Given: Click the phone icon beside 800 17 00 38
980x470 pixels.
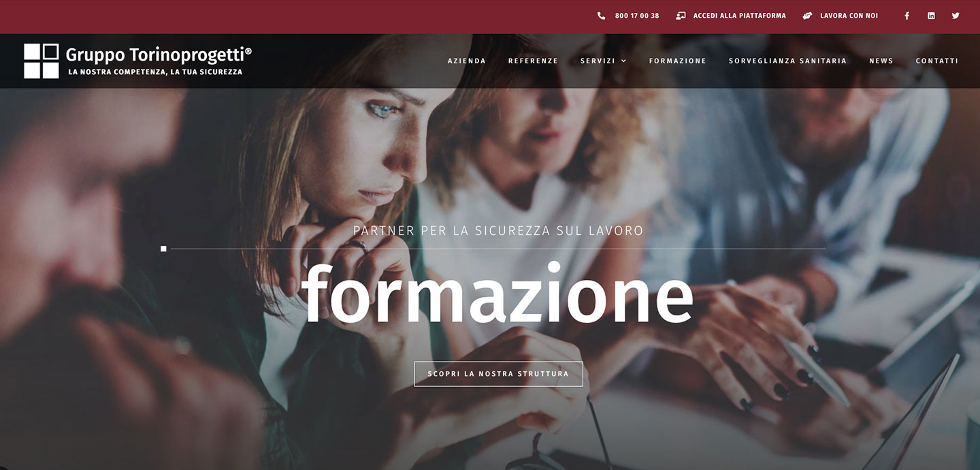Looking at the screenshot, I should (x=601, y=16).
